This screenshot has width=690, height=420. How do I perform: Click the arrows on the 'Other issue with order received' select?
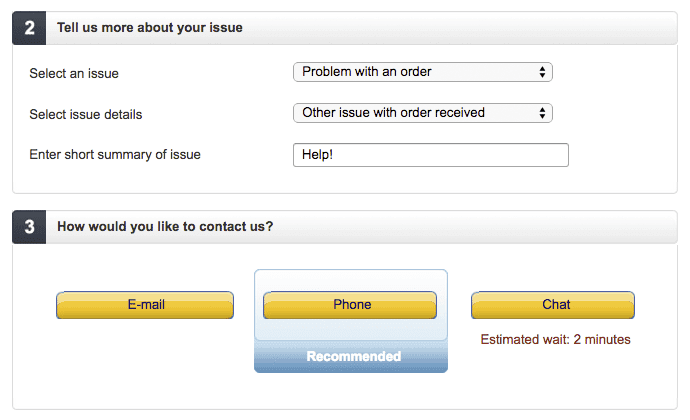pos(541,113)
